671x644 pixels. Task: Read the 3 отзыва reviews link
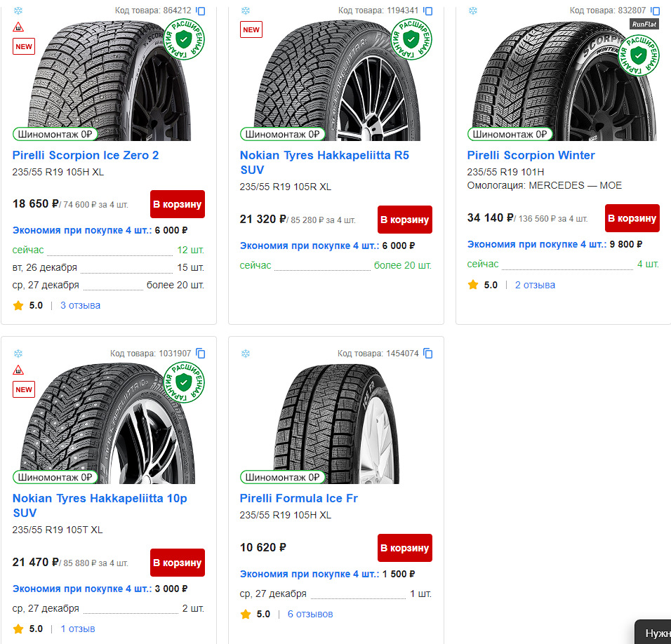(80, 305)
